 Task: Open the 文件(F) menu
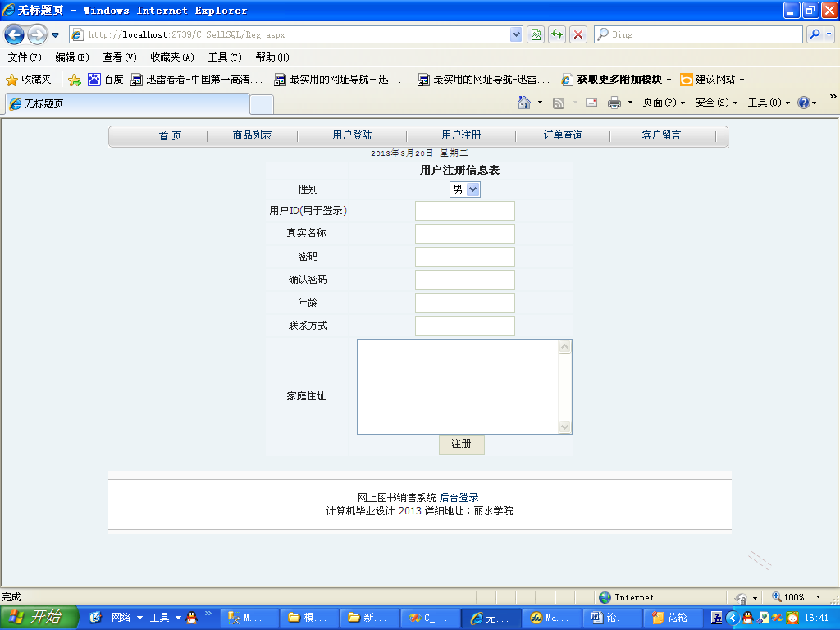pos(25,57)
